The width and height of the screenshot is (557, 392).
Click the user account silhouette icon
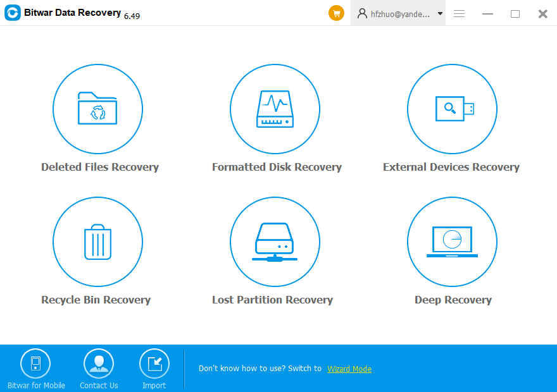tap(362, 13)
